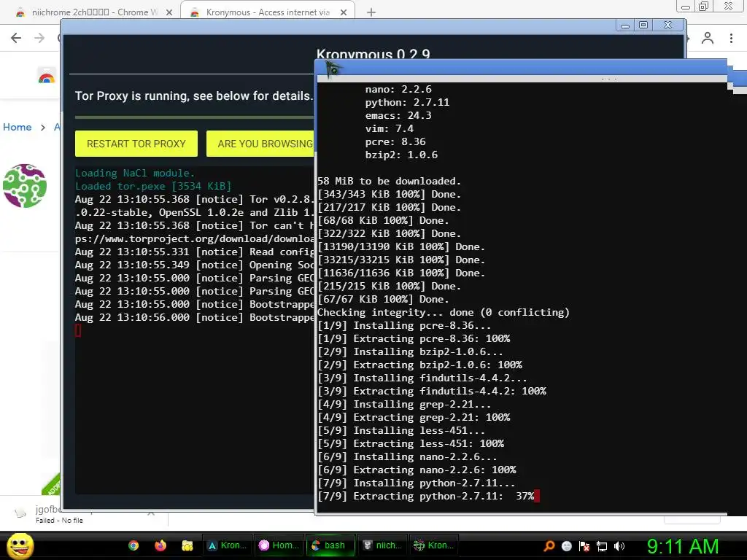The width and height of the screenshot is (747, 560).
Task: Open the file manager taskbar icon
Action: coord(187,545)
